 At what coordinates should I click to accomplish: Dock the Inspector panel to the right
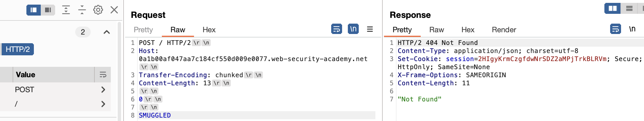tap(48, 10)
